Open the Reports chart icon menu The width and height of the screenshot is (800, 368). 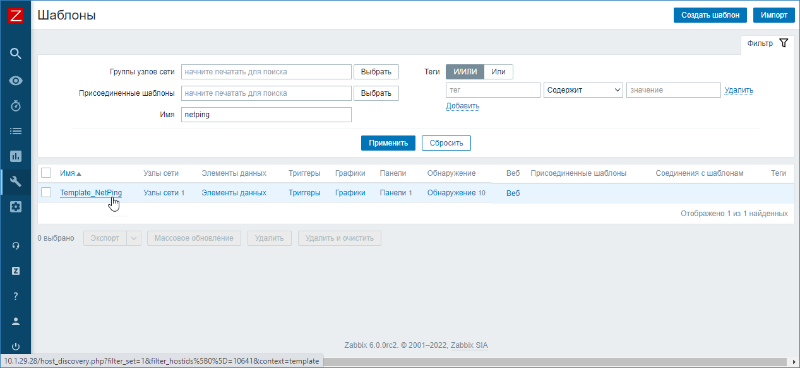[16, 156]
